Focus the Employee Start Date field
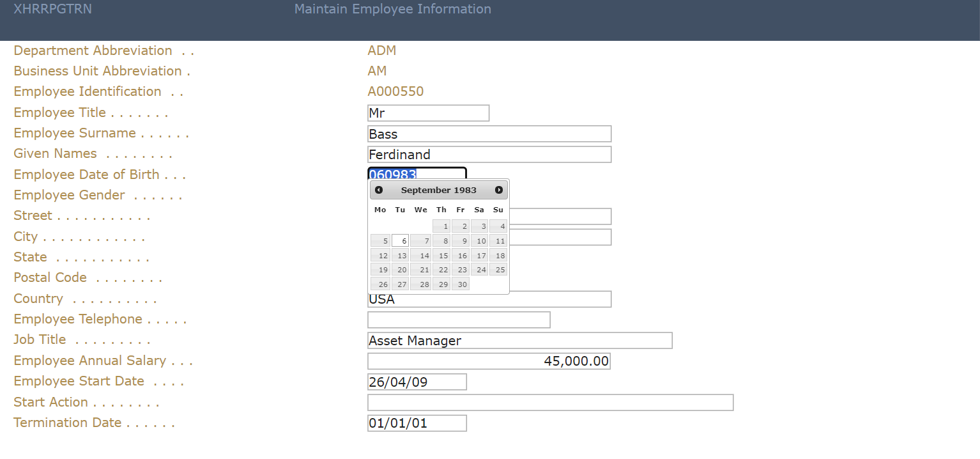Screen dimensions: 980x459 (417, 382)
